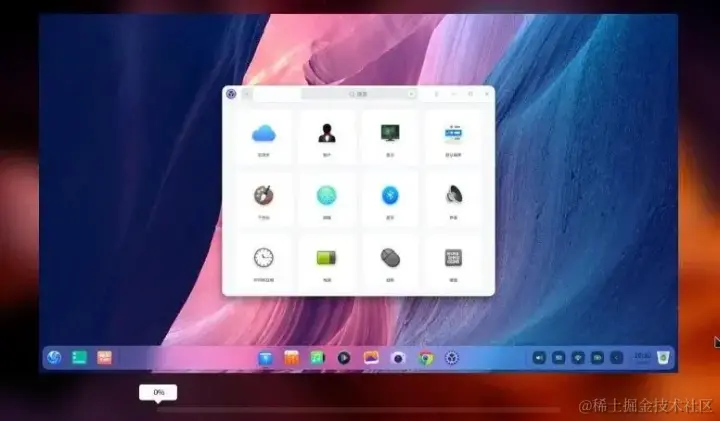Click the clock in the dock
Screen dimensions: 720x421
pyautogui.click(x=642, y=358)
